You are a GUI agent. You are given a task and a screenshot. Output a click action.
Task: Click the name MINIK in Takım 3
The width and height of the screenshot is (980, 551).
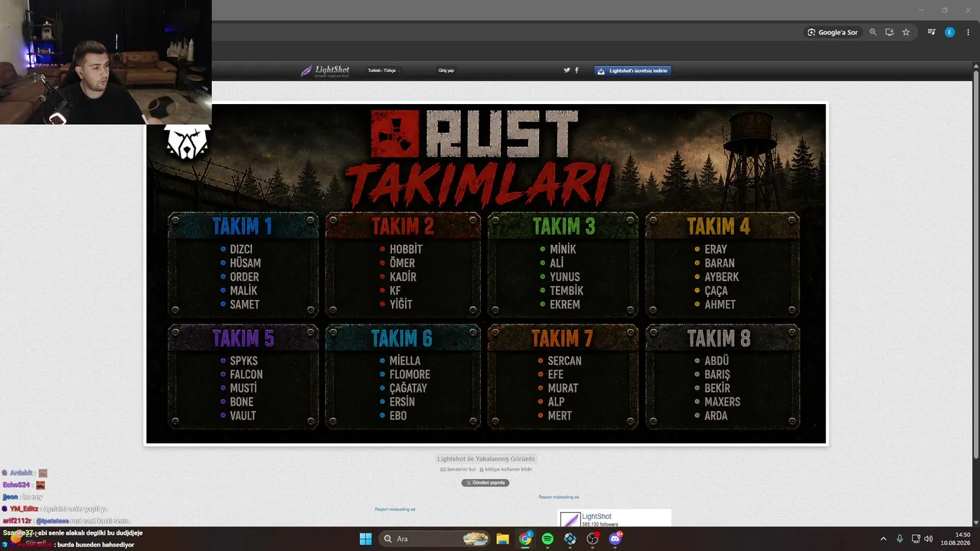coord(563,249)
